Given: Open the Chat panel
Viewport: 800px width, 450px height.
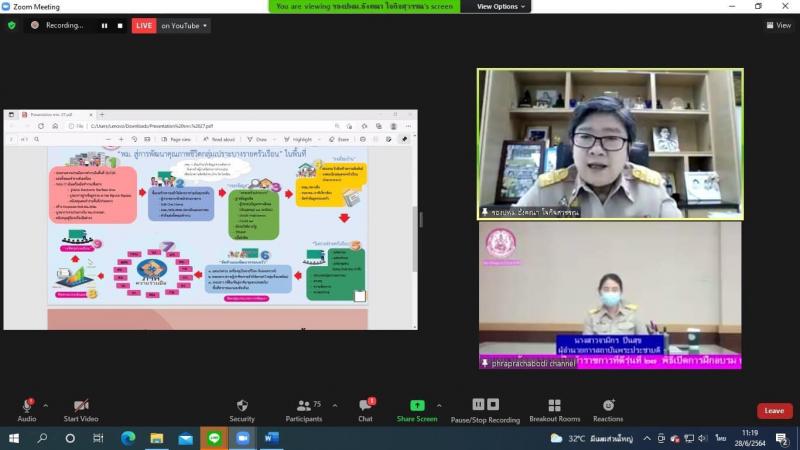Looking at the screenshot, I should coord(365,411).
